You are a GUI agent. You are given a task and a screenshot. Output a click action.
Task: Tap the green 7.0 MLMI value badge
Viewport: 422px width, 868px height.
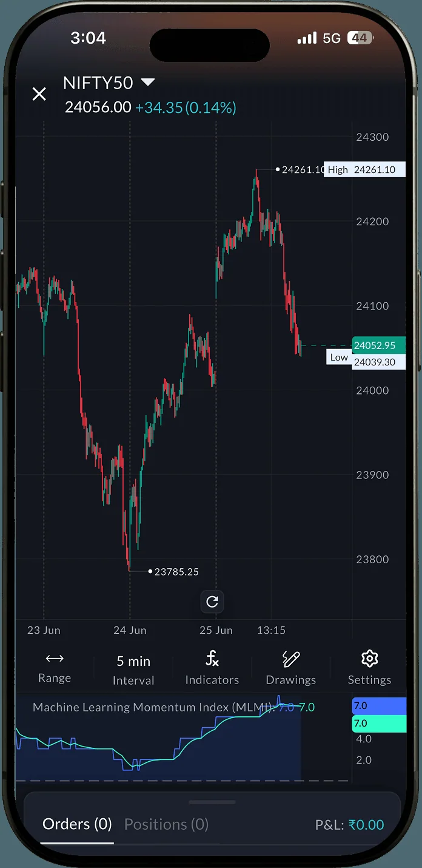click(x=379, y=724)
